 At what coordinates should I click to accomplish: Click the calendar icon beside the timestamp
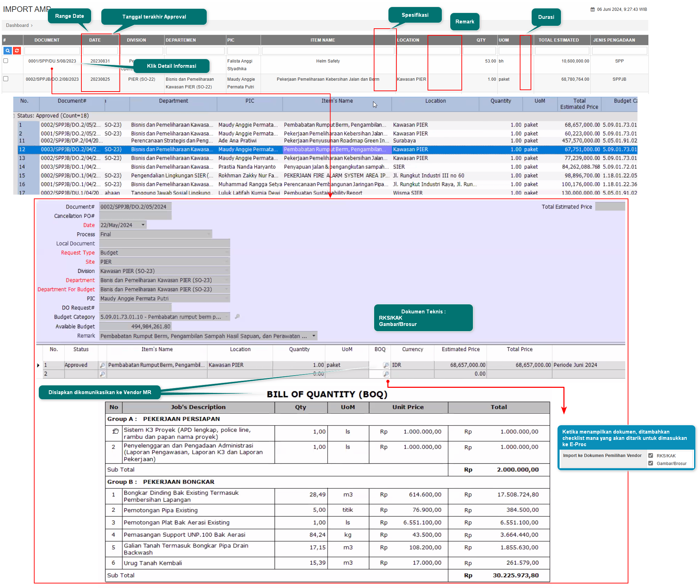[592, 9]
